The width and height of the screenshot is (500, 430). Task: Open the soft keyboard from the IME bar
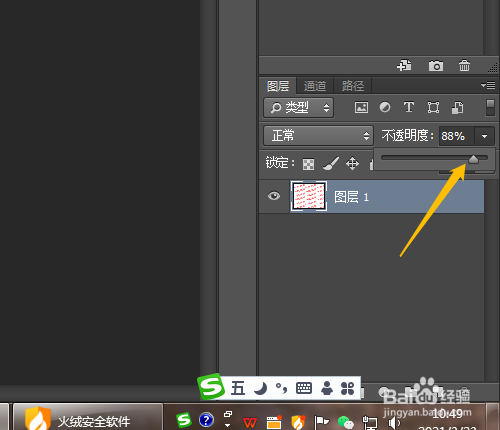304,388
